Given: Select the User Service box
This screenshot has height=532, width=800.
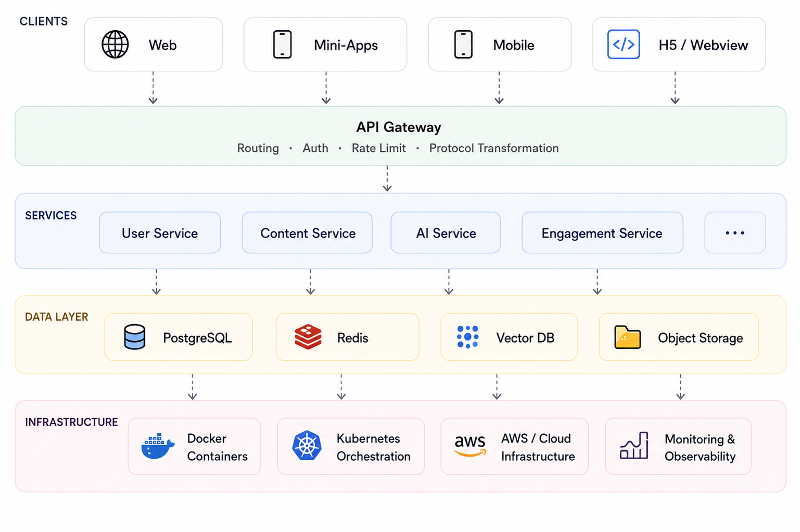Looking at the screenshot, I should (x=160, y=232).
